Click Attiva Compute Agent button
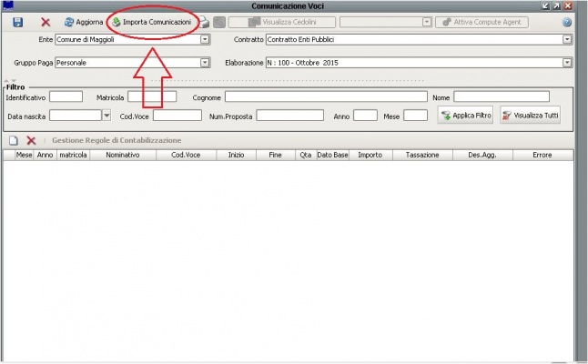Image resolution: width=588 pixels, height=364 pixels. coord(482,22)
